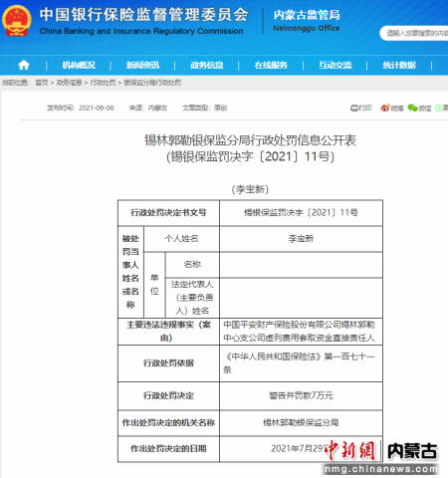The width and height of the screenshot is (448, 478).
Task: Click the 内蒙古监管局 office title
Action: point(307,15)
